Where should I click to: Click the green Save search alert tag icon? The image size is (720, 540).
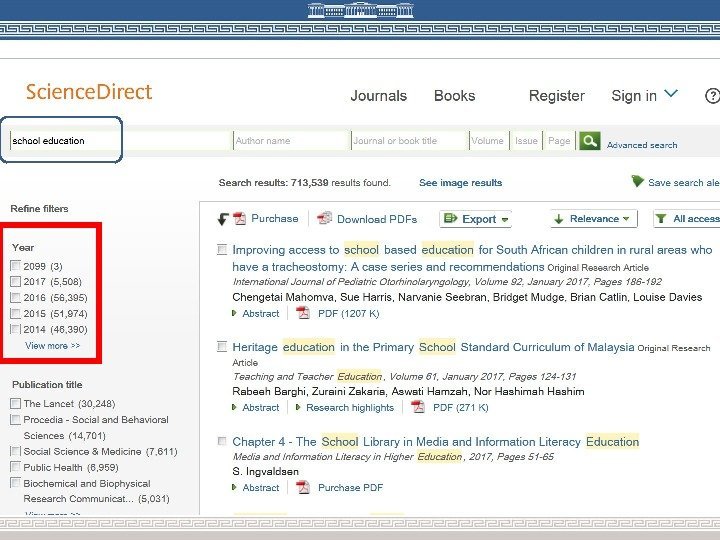[637, 181]
